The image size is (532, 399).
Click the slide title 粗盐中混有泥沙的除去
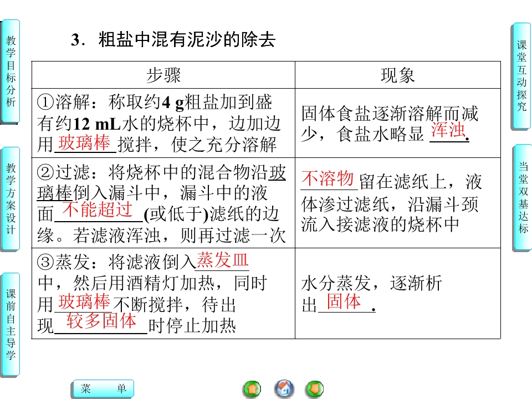pos(187,40)
